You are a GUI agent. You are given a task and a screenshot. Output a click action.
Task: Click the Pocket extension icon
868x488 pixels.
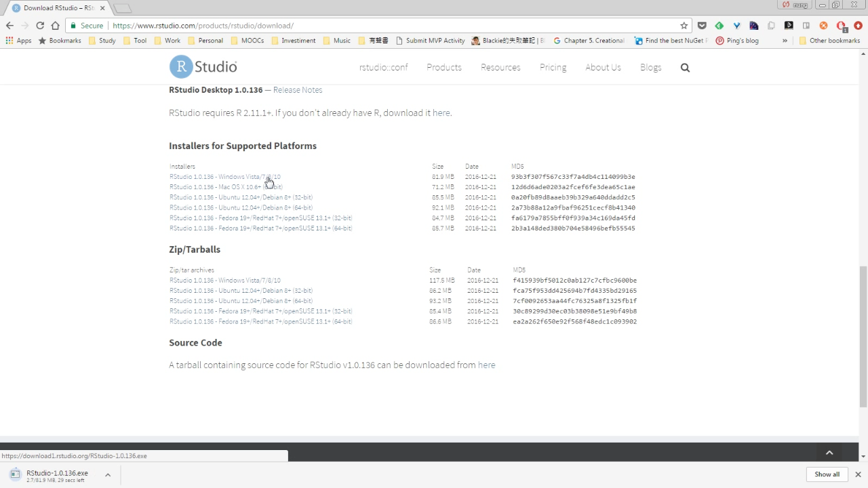(702, 26)
